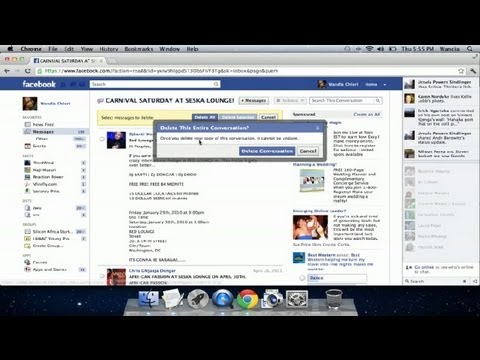The width and height of the screenshot is (480, 360).
Task: Open the profile picture in left sidebar
Action: [x=30, y=104]
